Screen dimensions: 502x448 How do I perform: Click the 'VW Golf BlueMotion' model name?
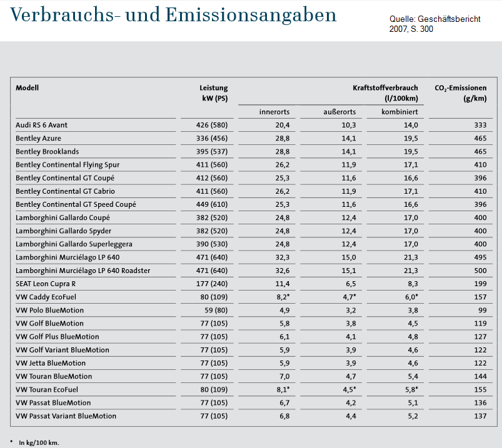[49, 324]
